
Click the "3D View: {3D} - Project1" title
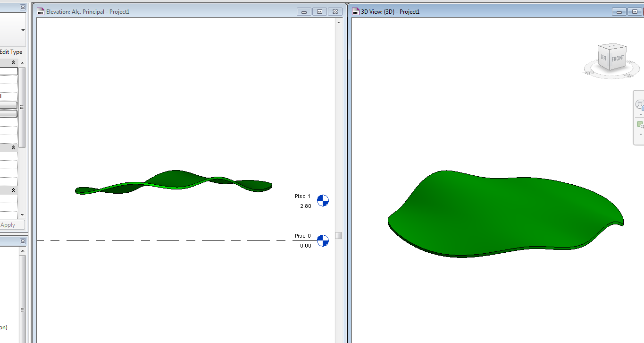tap(390, 11)
